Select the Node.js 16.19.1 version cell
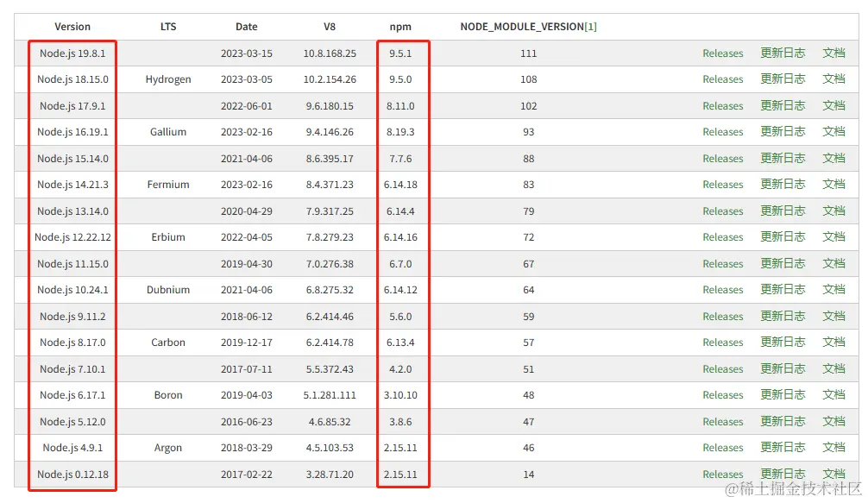Viewport: 868px width, 503px height. pyautogui.click(x=72, y=132)
